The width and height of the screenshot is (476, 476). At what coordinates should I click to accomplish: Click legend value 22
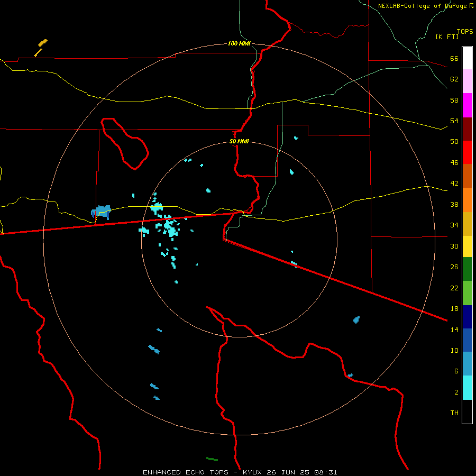454,288
